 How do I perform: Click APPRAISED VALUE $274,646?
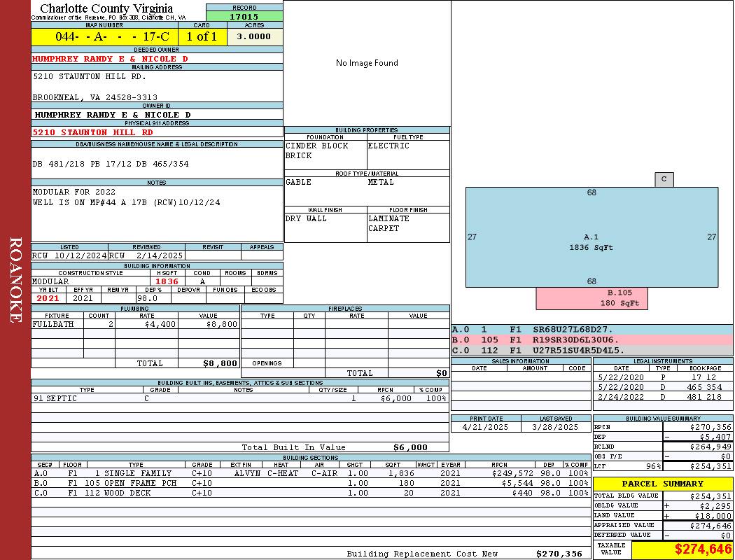(x=710, y=526)
